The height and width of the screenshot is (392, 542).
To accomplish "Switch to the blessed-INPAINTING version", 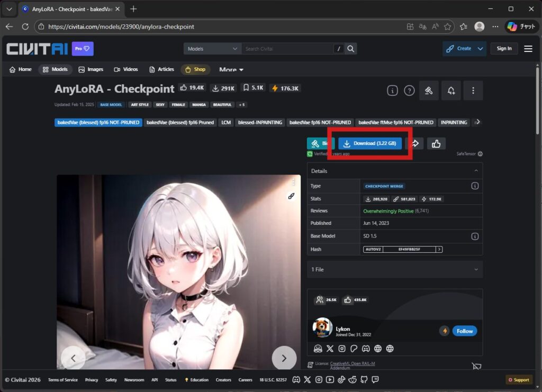I will pyautogui.click(x=259, y=122).
